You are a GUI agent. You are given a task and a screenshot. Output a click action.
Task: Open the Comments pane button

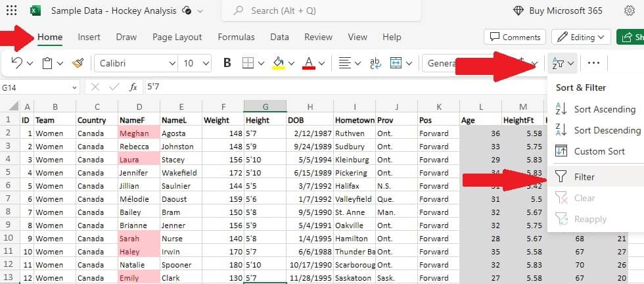point(515,37)
